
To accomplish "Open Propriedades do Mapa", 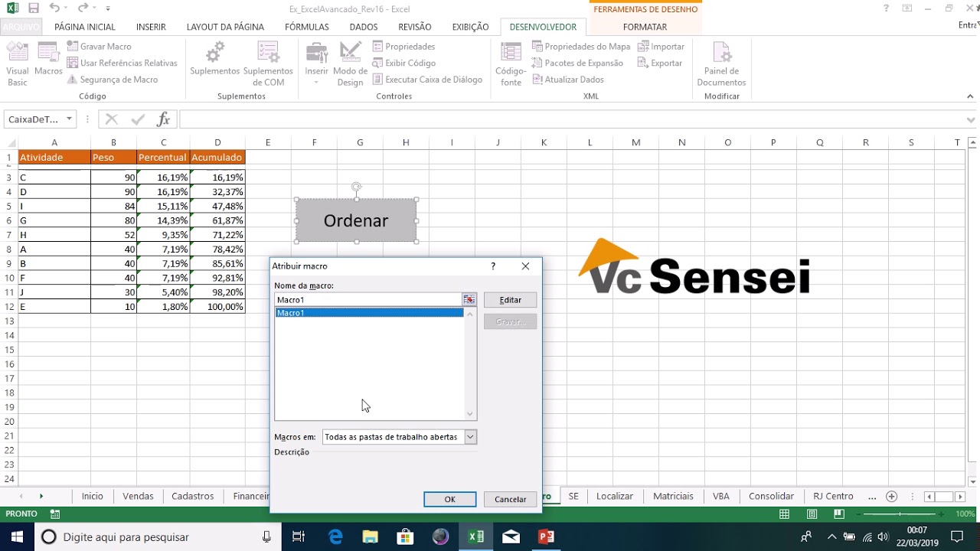I will pyautogui.click(x=581, y=47).
